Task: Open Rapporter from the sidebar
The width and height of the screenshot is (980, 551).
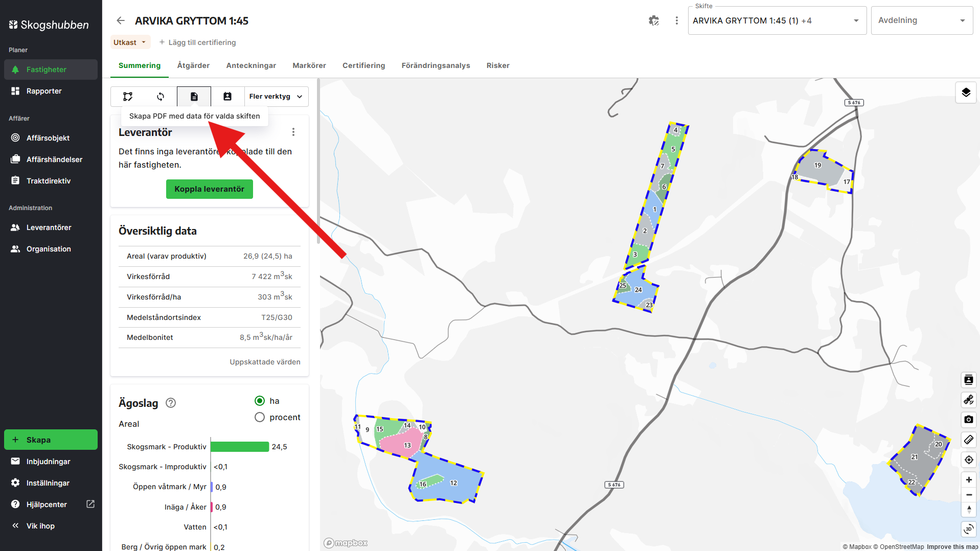Action: pyautogui.click(x=51, y=91)
